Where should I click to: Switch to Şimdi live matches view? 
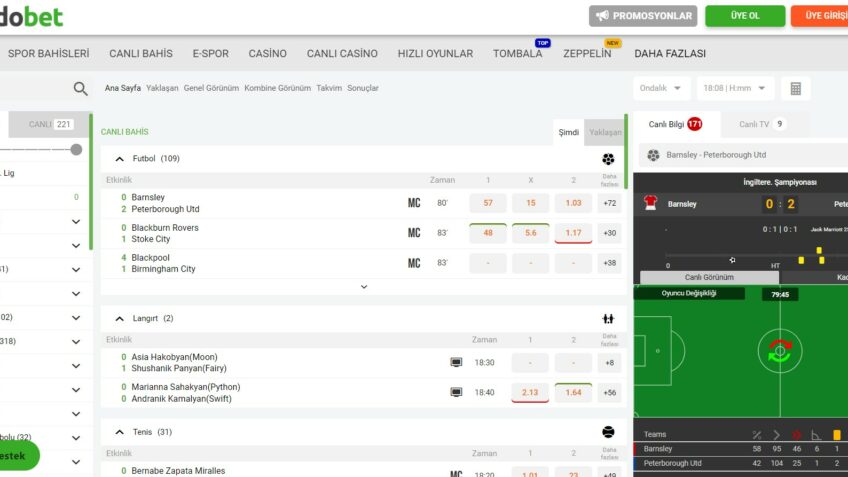pyautogui.click(x=568, y=132)
